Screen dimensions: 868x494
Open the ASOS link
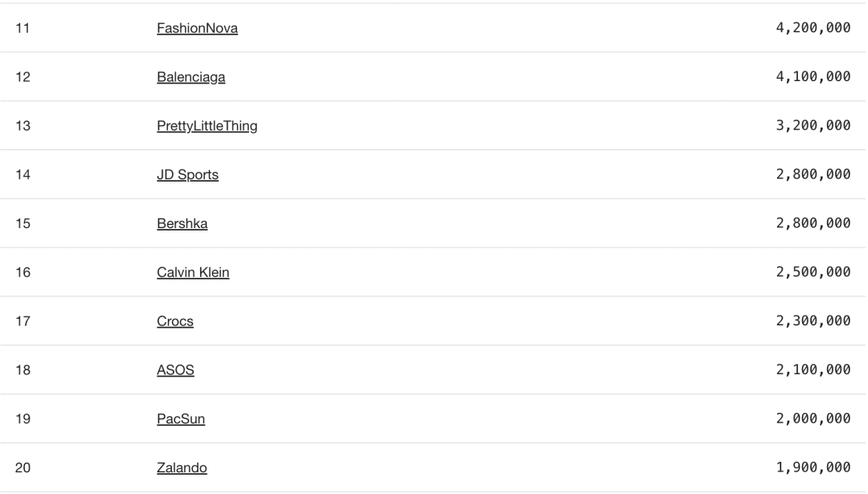175,370
